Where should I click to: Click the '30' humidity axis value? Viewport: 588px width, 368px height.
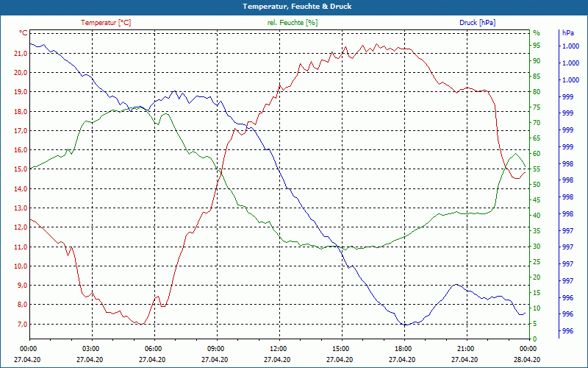(537, 247)
